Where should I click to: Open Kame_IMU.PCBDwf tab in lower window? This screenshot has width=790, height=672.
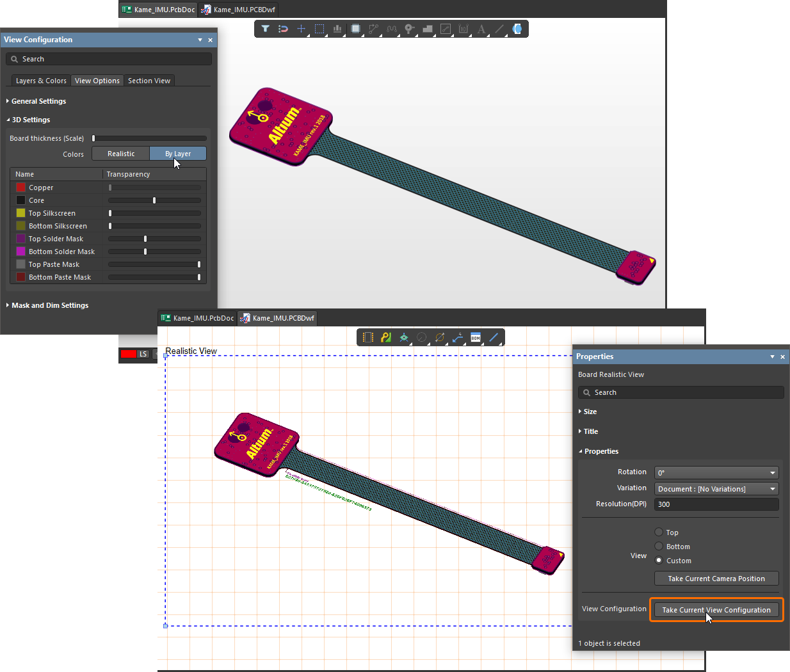pos(277,318)
